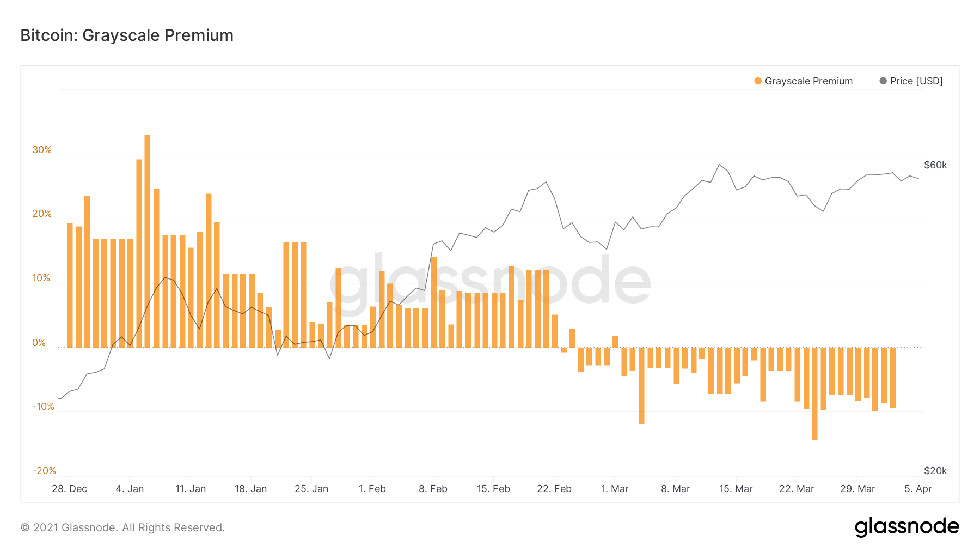Click the -20% left axis label
This screenshot has width=980, height=552.
[44, 471]
